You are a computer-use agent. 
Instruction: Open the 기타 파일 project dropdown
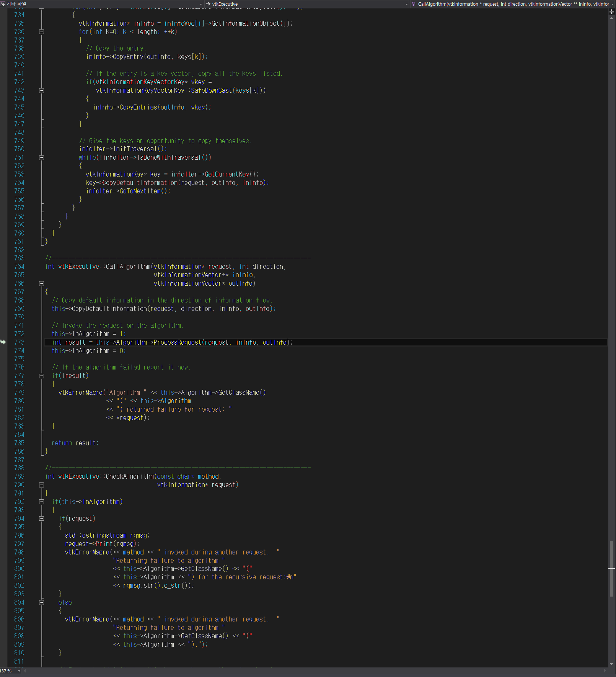point(200,4)
